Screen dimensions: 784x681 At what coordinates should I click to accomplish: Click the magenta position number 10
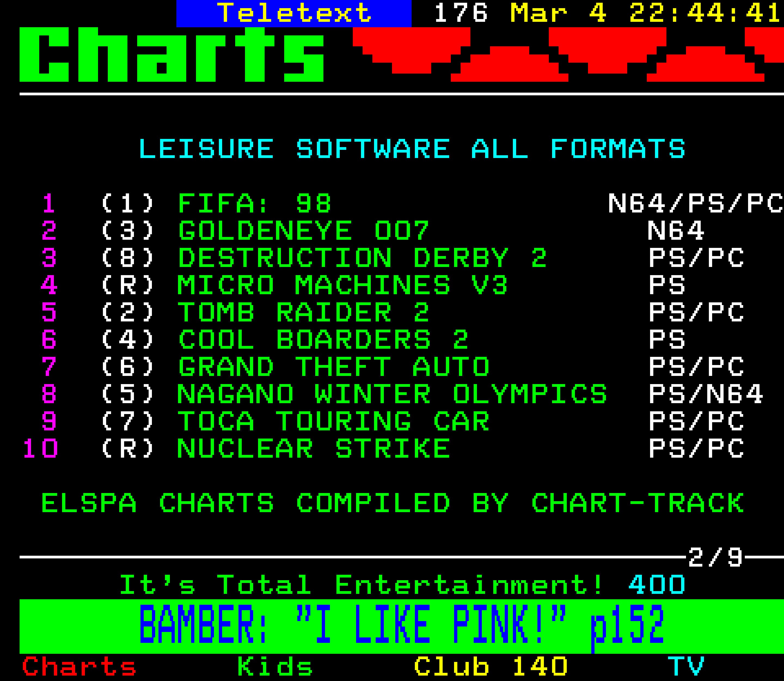point(40,448)
